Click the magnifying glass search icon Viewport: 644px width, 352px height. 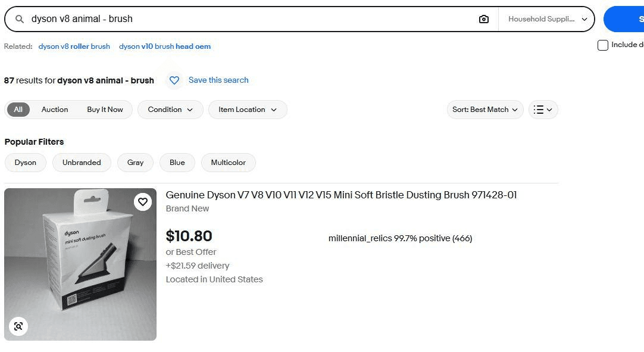19,19
